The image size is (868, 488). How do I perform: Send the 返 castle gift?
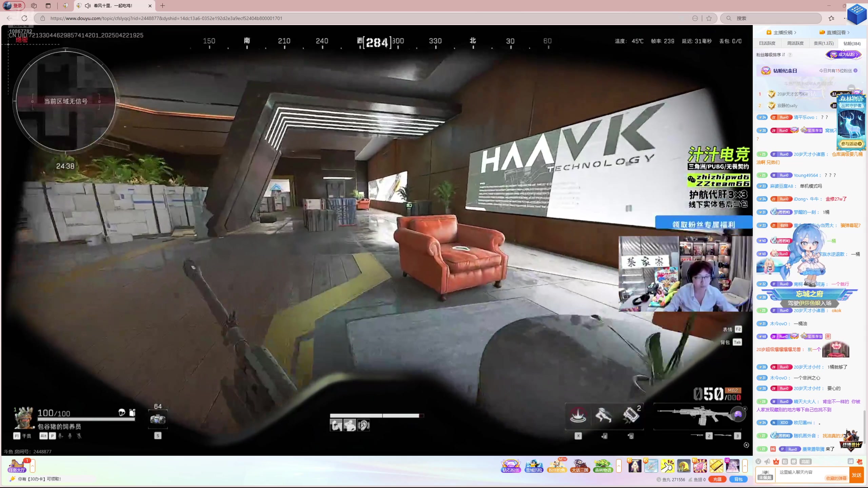click(x=732, y=466)
